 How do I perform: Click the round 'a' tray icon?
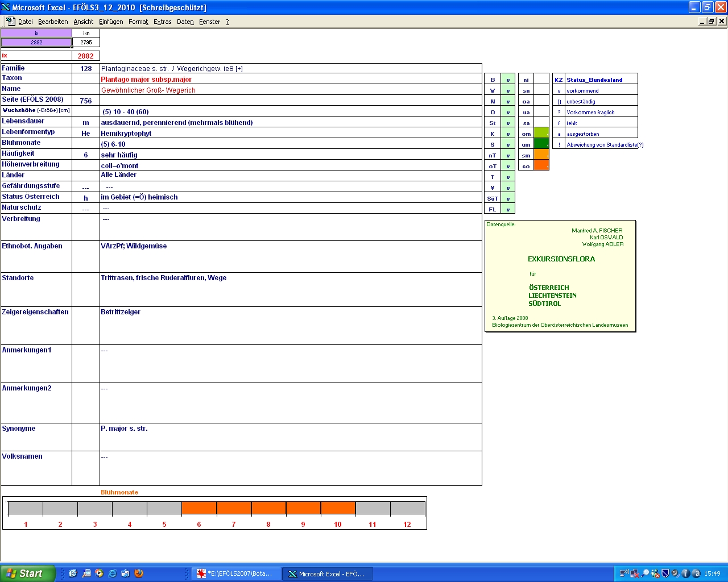point(696,573)
